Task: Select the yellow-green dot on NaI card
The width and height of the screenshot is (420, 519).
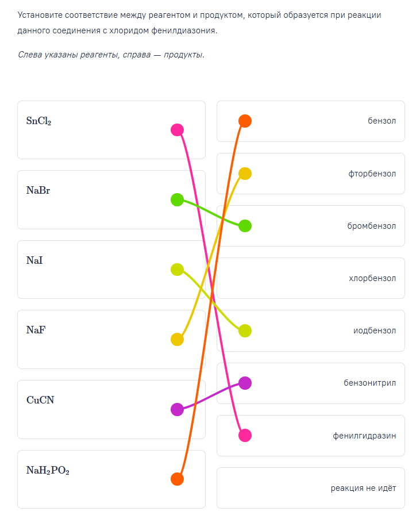Action: coord(177,270)
